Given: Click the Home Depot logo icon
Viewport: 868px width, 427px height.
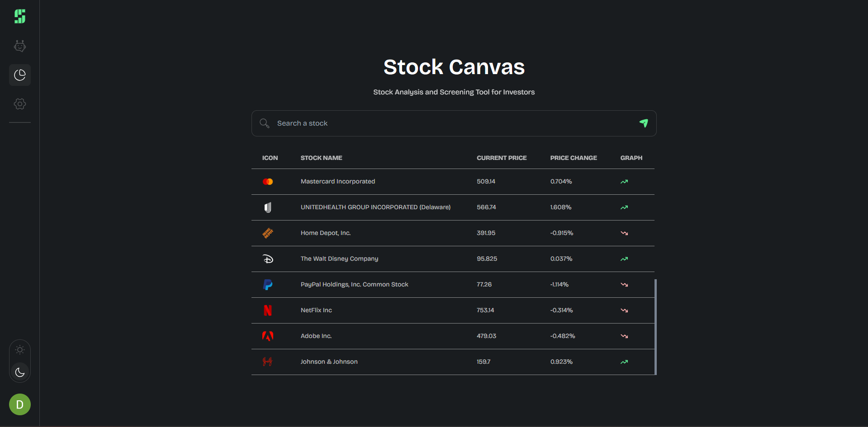Looking at the screenshot, I should coord(268,233).
